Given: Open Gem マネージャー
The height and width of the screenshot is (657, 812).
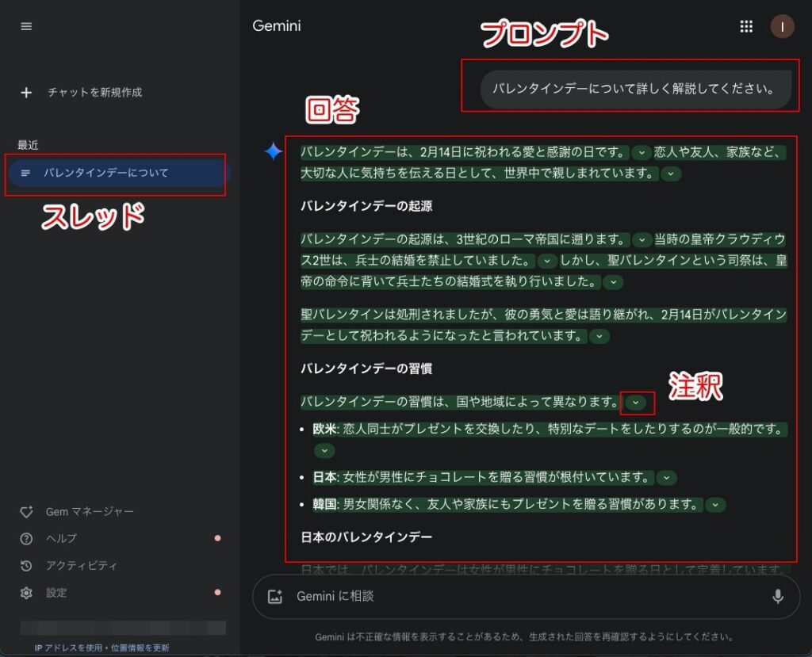Looking at the screenshot, I should coord(90,512).
